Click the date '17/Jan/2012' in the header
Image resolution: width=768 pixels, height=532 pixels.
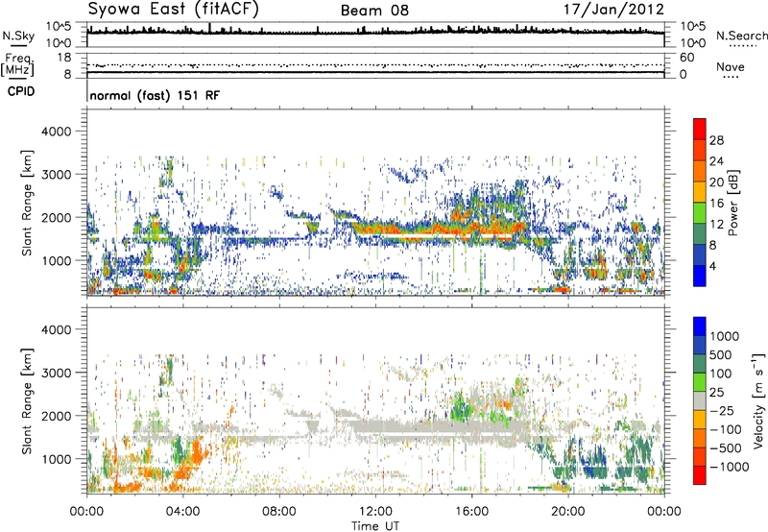click(x=613, y=10)
